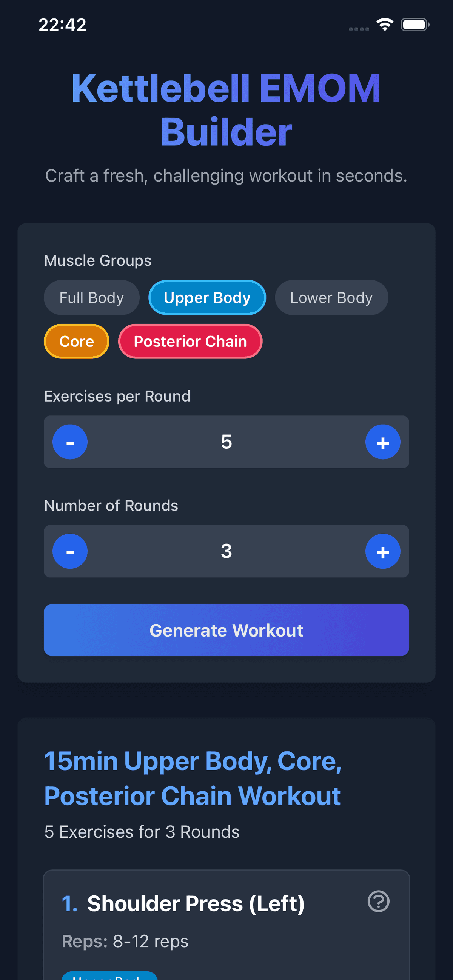The image size is (453, 980).
Task: Click the clock showing 22:42
Action: coord(63,25)
